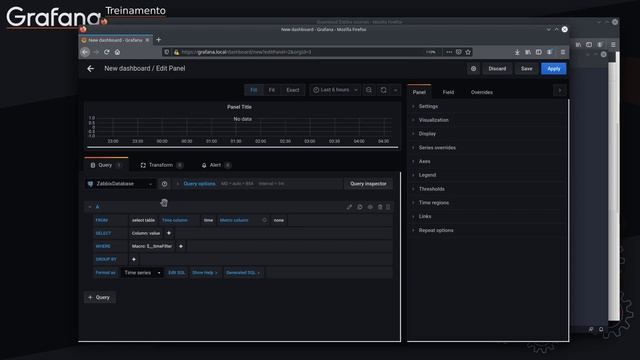Open dashboard settings gear icon
The image size is (640, 360).
pos(473,69)
